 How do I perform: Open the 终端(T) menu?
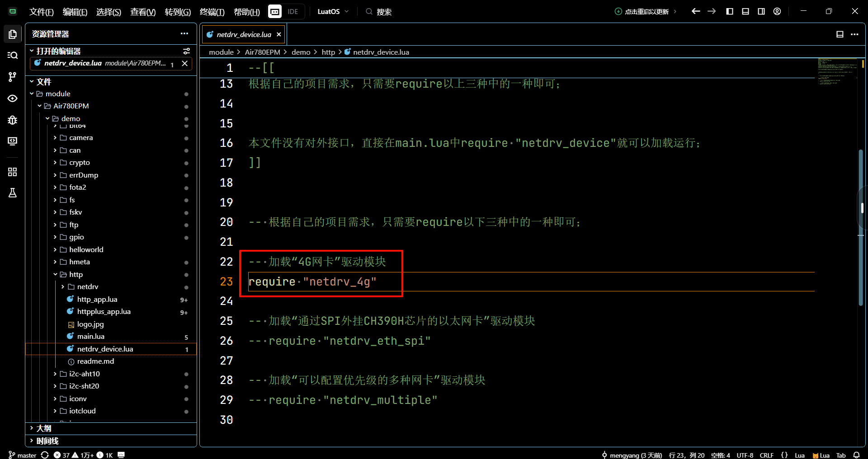click(212, 12)
